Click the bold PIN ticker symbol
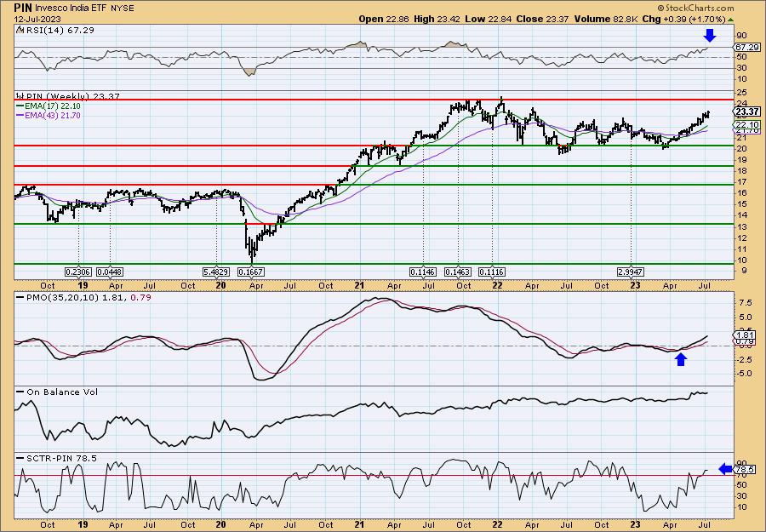The image size is (766, 532). point(22,8)
